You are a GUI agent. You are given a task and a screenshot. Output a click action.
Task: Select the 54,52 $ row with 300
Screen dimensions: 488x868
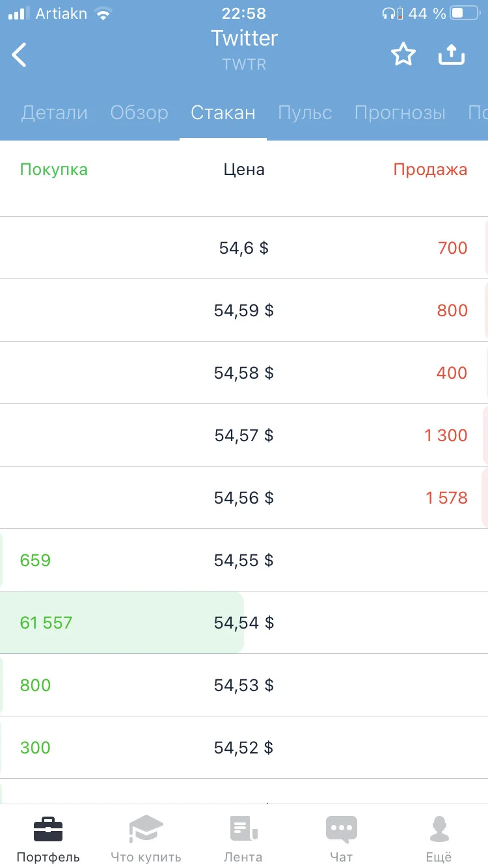(244, 748)
